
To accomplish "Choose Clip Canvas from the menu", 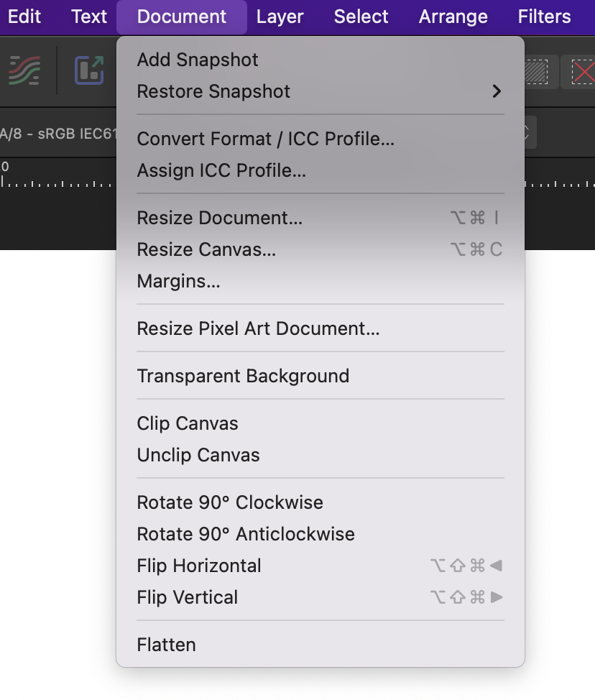I will click(188, 423).
